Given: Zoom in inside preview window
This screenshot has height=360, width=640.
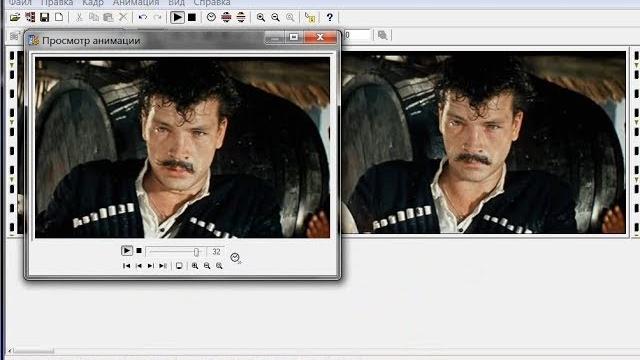Looking at the screenshot, I should pos(195,266).
